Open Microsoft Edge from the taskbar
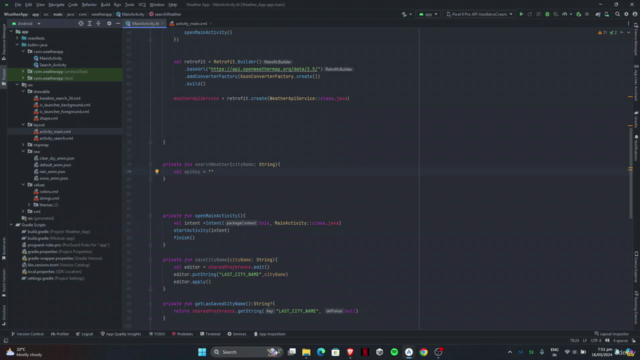 pos(321,352)
